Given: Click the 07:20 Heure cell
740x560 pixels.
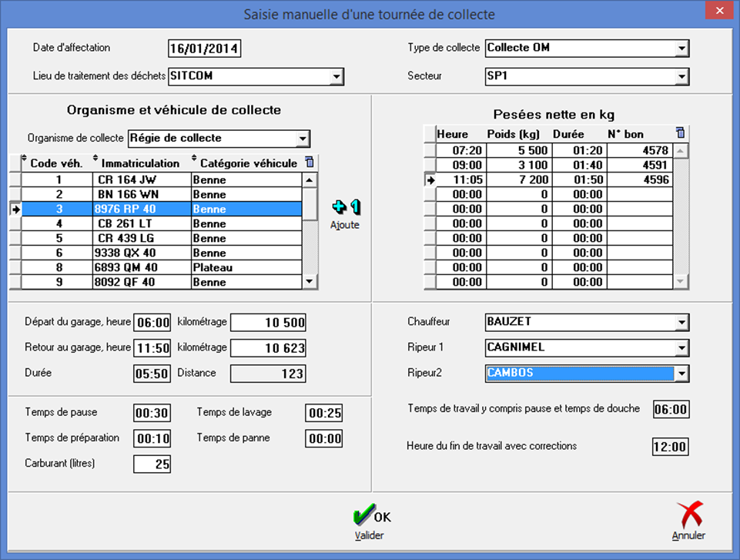Looking at the screenshot, I should point(461,150).
